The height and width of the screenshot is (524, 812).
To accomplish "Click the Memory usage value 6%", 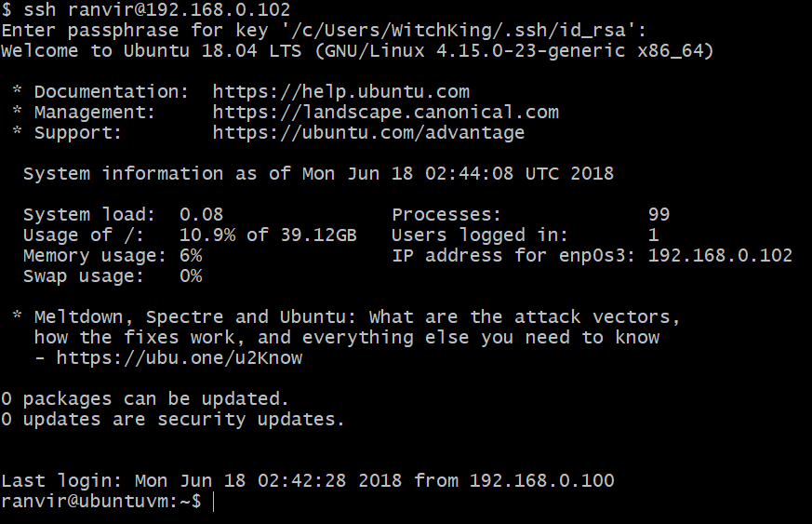I will pyautogui.click(x=190, y=256).
